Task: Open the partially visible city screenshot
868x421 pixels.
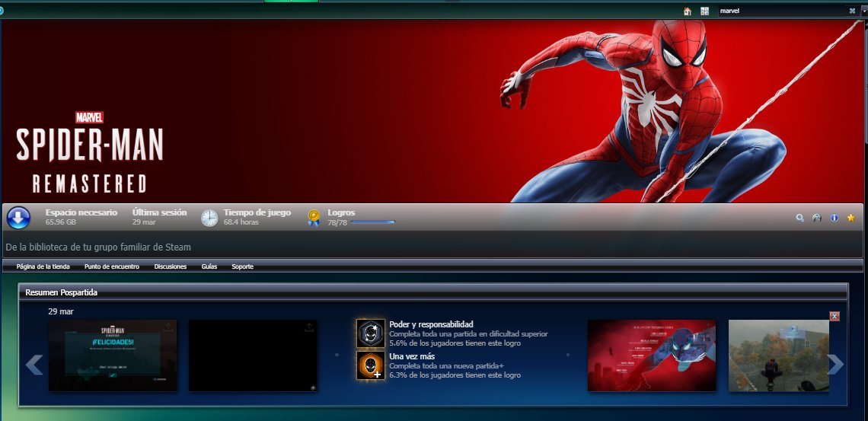Action: coord(779,356)
